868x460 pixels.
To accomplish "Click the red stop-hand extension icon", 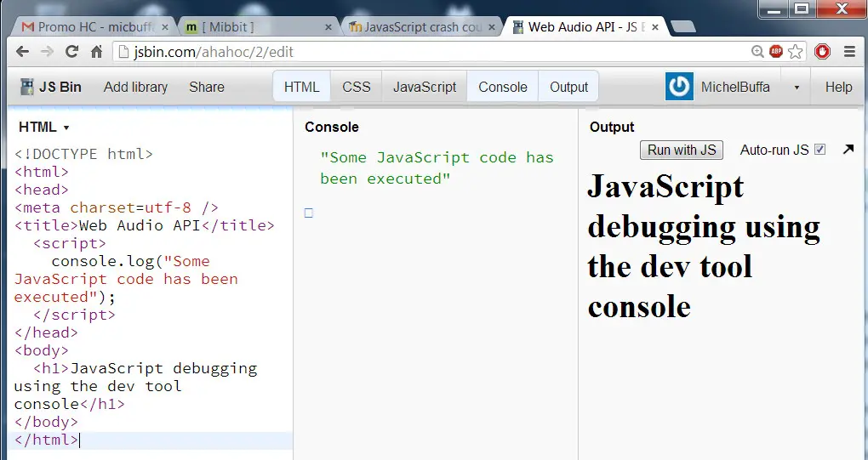I will pyautogui.click(x=823, y=51).
